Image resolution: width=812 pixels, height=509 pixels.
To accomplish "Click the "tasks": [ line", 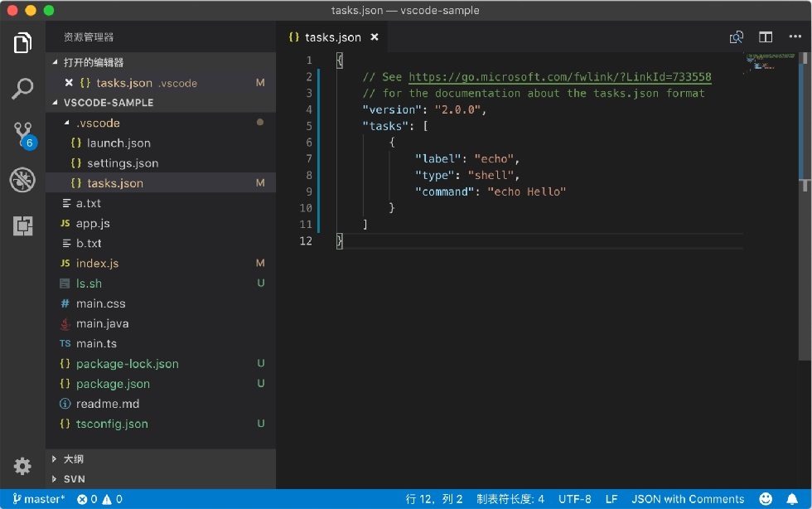I will [x=395, y=126].
